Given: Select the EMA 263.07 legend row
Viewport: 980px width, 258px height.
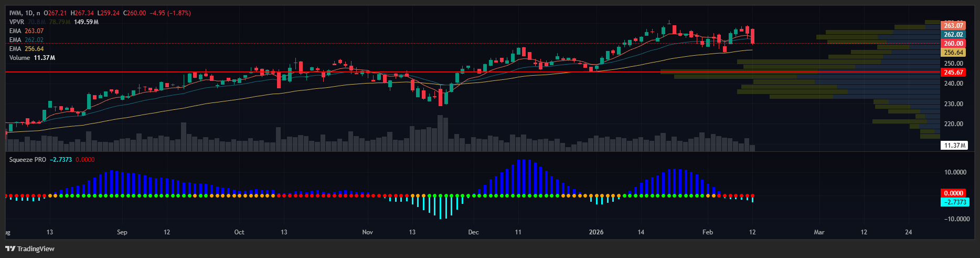Looking at the screenshot, I should 26,31.
